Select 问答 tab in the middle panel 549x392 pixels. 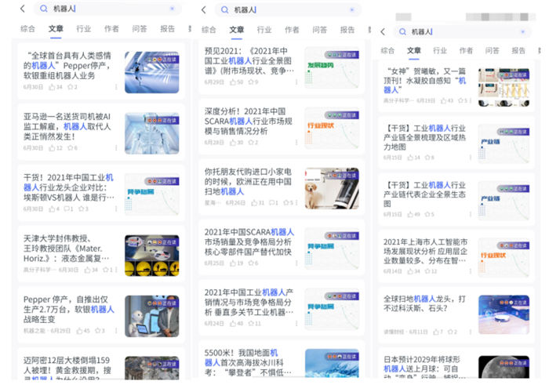click(319, 30)
